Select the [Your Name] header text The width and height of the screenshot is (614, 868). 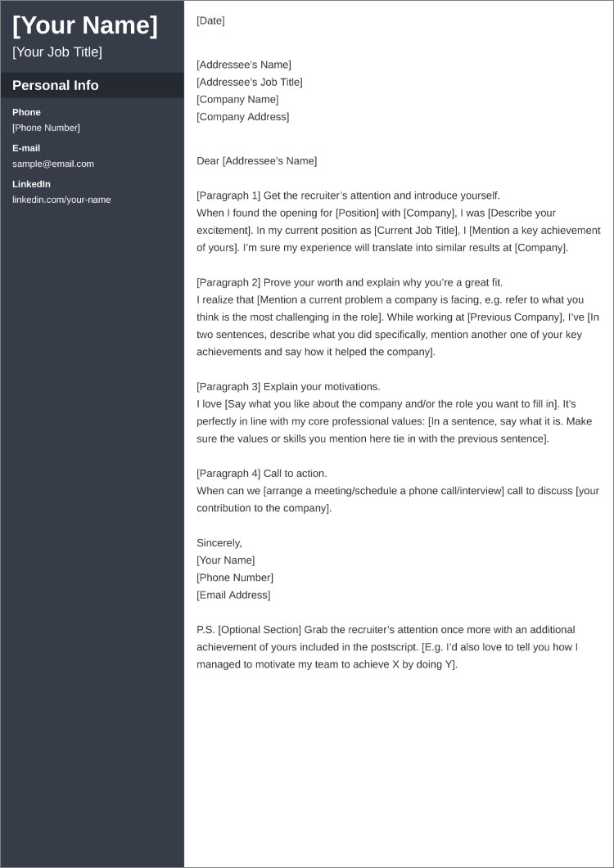pos(85,26)
